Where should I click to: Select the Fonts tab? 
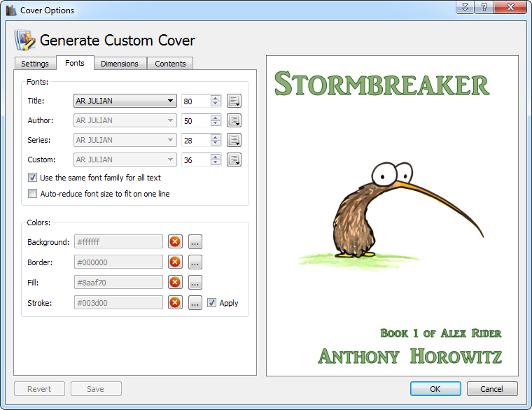click(75, 63)
